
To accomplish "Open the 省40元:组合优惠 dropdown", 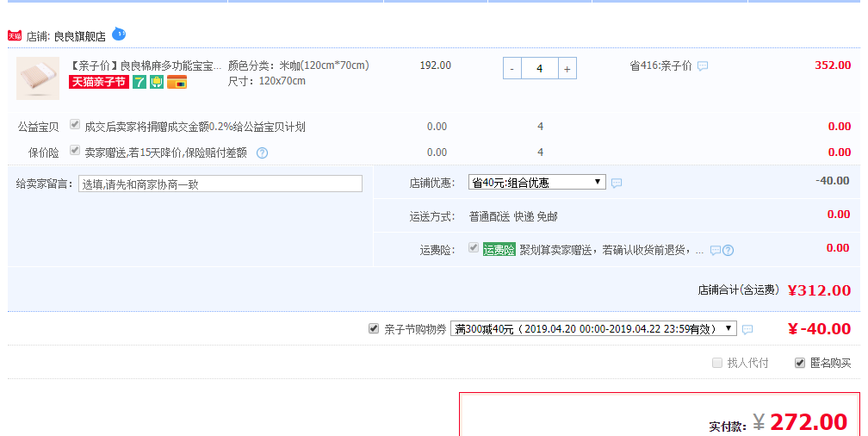I will tap(537, 183).
